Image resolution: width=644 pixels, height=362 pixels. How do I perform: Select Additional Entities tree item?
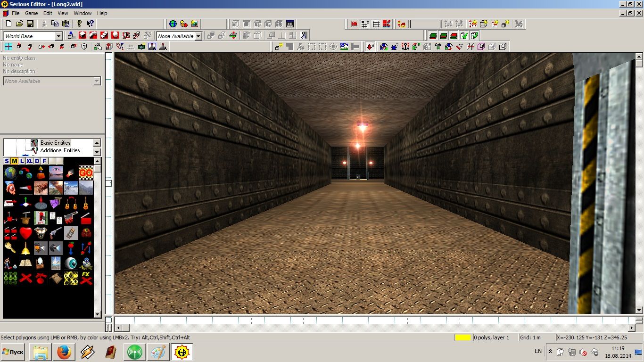(x=60, y=150)
